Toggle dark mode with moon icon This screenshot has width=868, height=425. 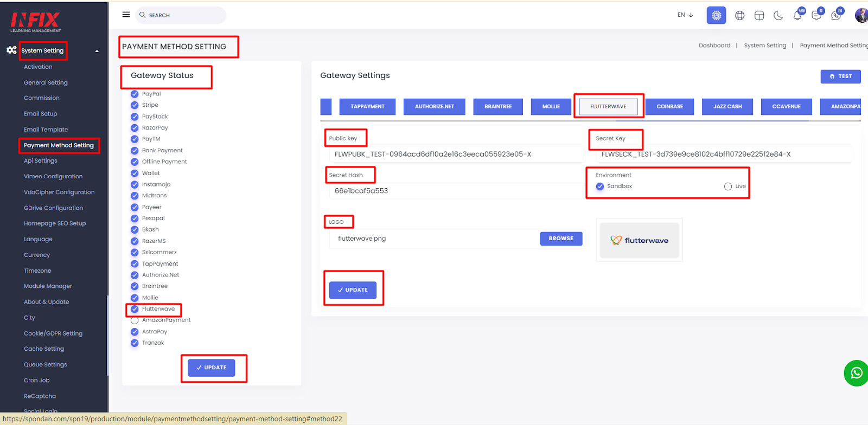[x=778, y=16]
